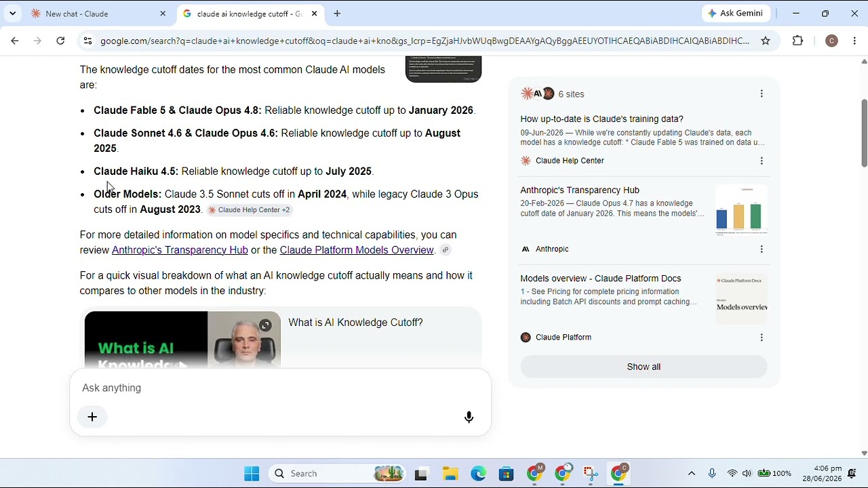Open Microsoft Store from the taskbar
868x488 pixels.
pos(507,474)
